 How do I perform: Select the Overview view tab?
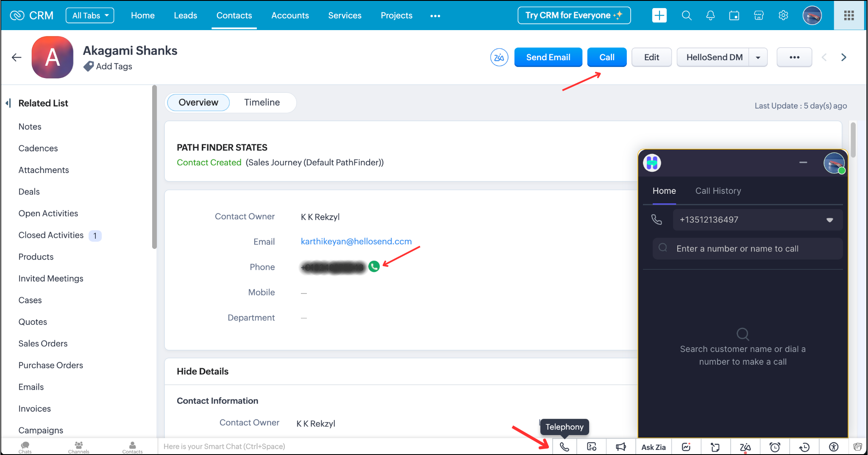(x=198, y=102)
